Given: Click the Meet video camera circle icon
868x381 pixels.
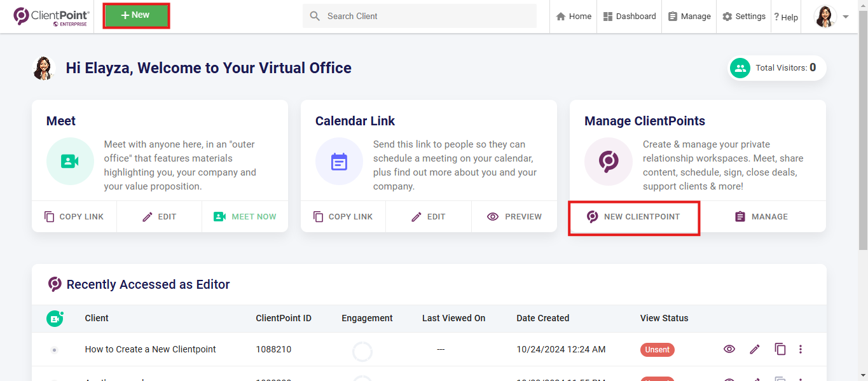Looking at the screenshot, I should (x=70, y=162).
